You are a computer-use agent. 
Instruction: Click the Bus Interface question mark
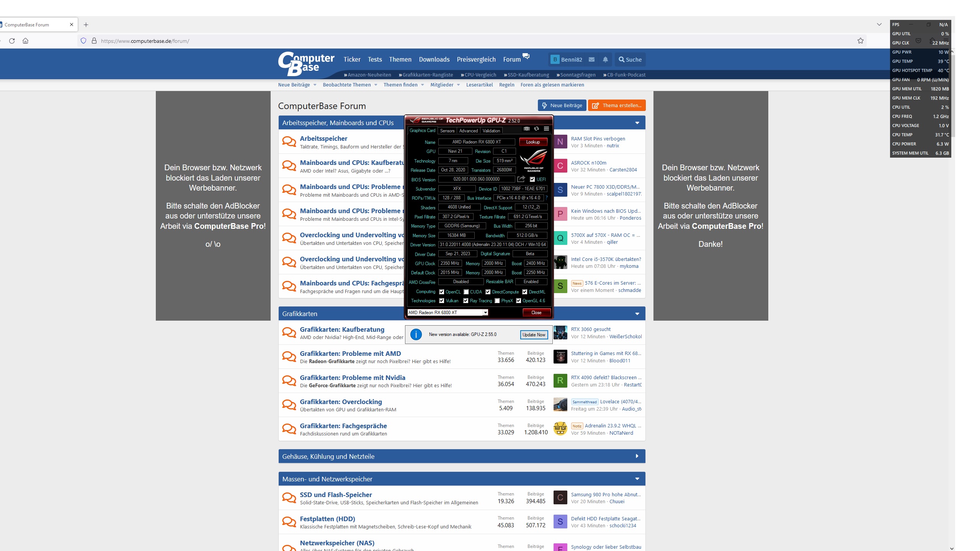546,198
